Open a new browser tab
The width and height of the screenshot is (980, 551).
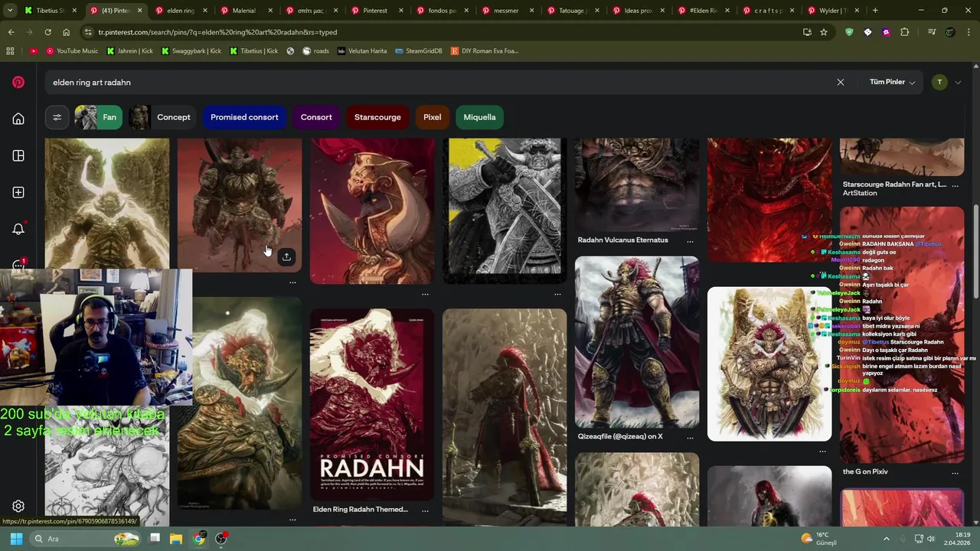(875, 11)
